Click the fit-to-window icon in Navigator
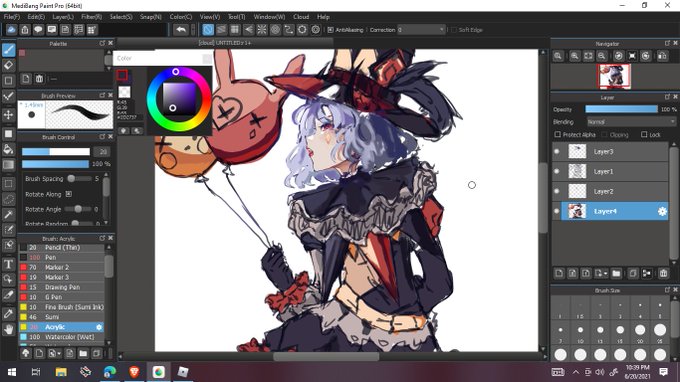 [588, 56]
